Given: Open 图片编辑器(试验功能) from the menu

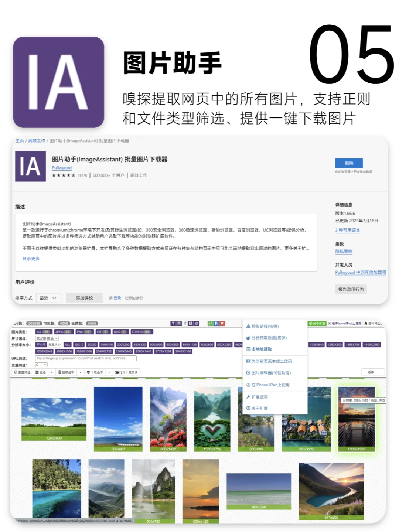Looking at the screenshot, I should [275, 373].
